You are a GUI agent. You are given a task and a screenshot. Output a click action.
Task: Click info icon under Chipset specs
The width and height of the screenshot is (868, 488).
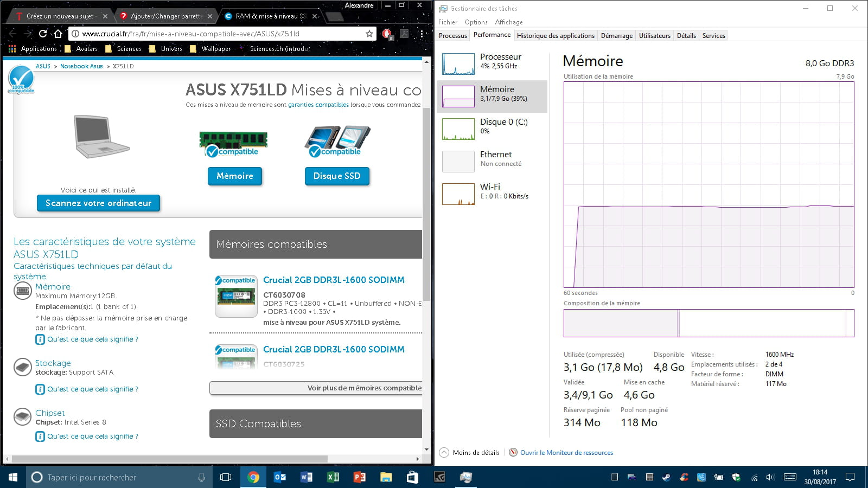pos(40,436)
